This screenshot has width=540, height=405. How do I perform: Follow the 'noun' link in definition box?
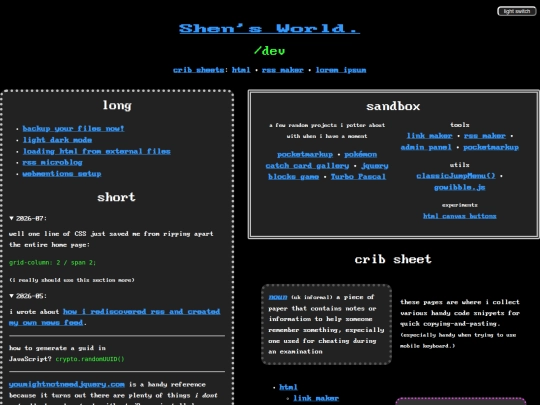278,297
